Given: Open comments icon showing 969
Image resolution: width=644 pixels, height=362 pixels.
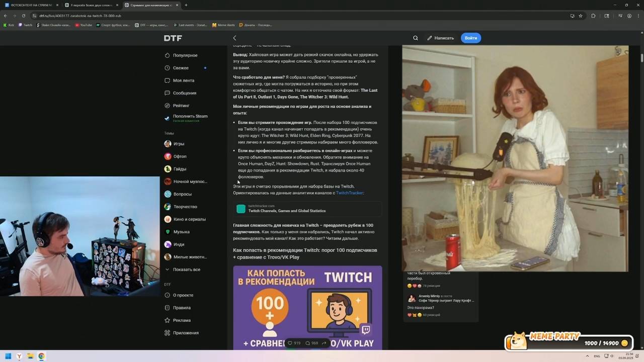Looking at the screenshot, I should tap(307, 343).
